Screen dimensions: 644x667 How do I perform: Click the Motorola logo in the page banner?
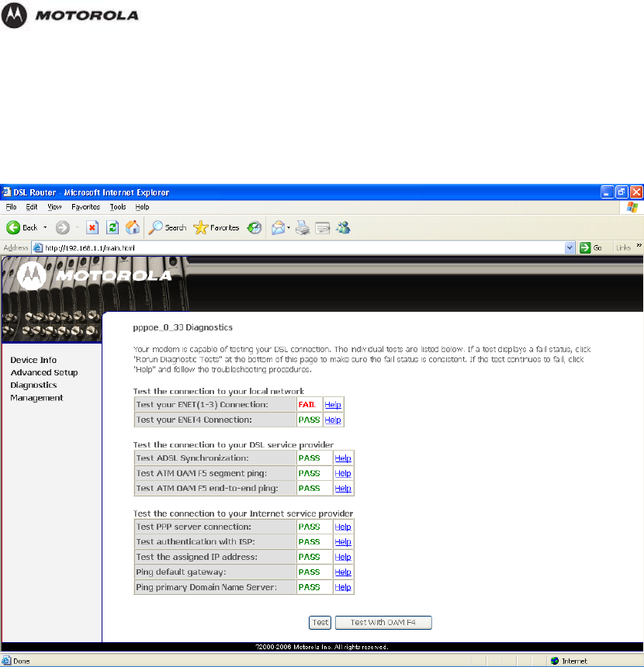pos(95,275)
